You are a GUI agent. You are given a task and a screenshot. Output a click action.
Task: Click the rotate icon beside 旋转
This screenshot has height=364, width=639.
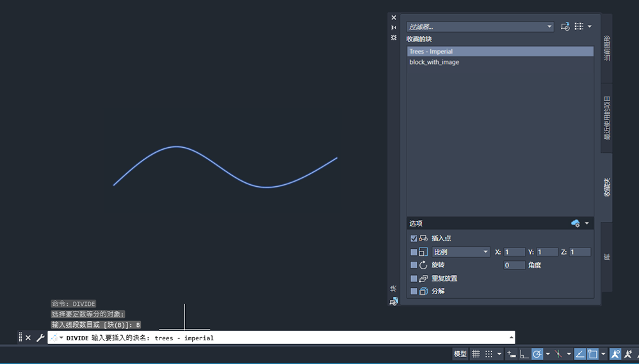423,265
